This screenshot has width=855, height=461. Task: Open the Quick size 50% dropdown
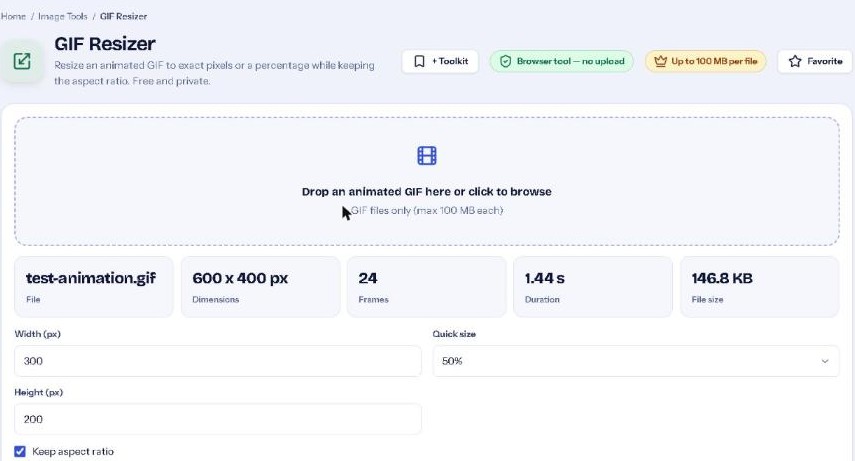636,361
